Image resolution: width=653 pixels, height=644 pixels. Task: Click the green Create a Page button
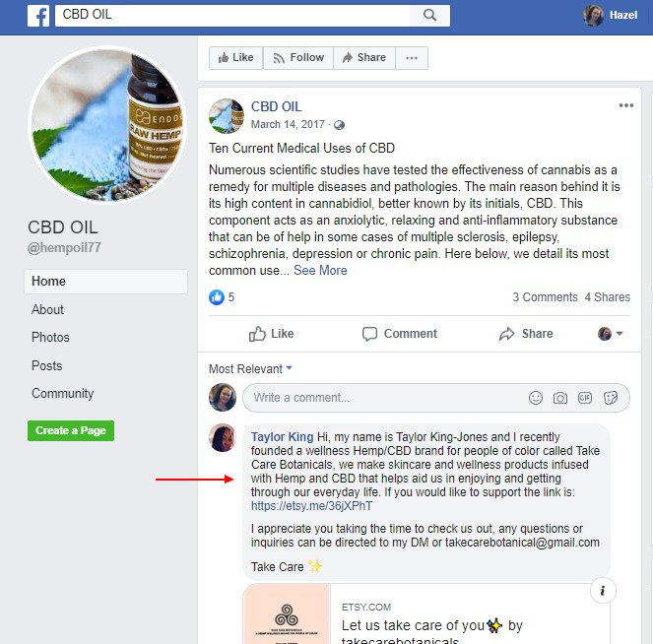(x=71, y=430)
